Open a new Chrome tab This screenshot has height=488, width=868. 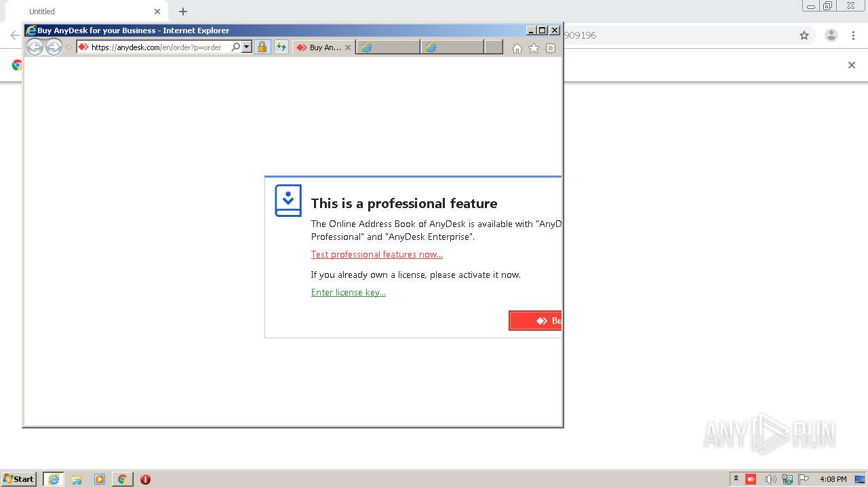183,12
